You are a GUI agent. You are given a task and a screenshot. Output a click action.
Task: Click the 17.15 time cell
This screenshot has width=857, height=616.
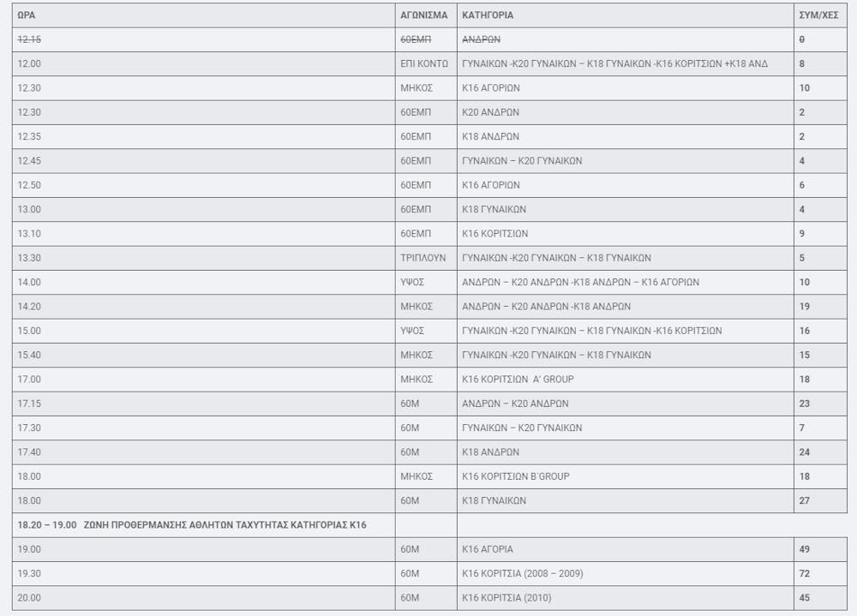29,404
